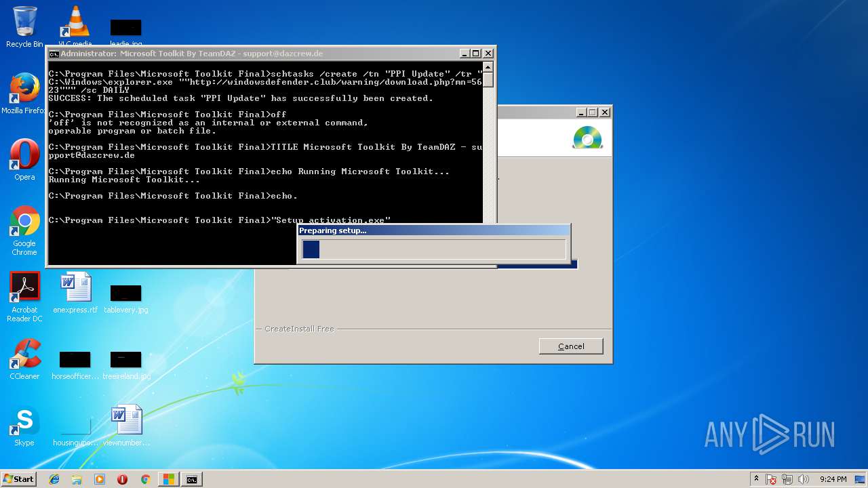Click the 'CreateInstall Free' label
The width and height of the screenshot is (868, 488).
pos(299,329)
